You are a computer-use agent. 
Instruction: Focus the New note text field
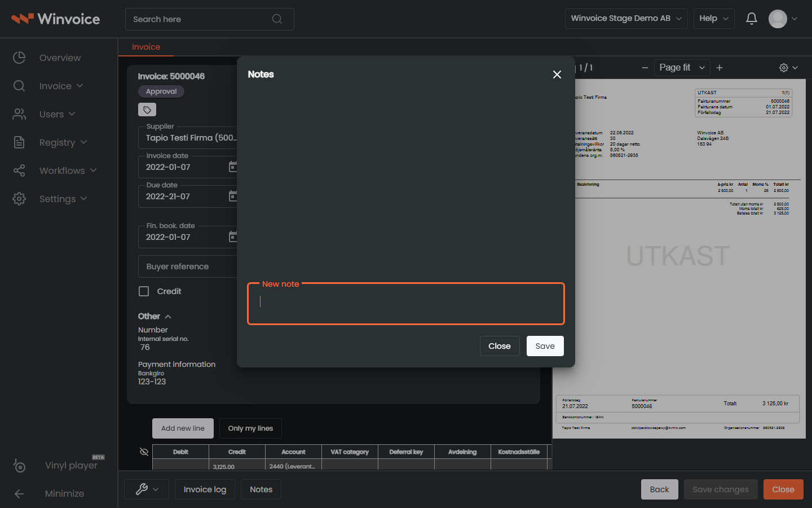406,304
